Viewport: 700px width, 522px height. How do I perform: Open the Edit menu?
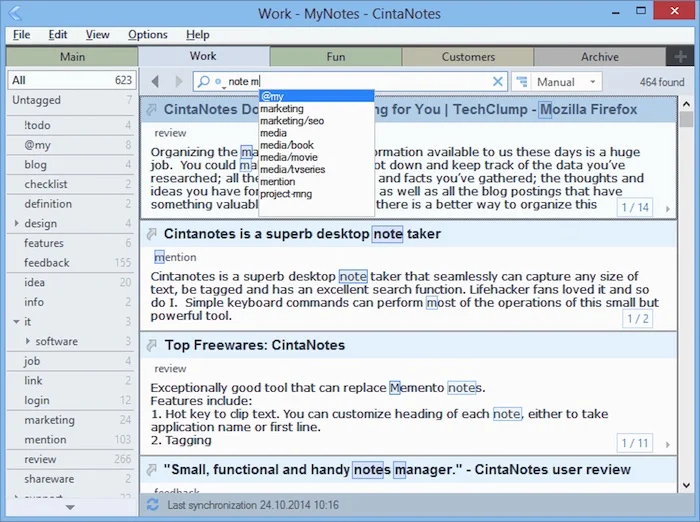(x=58, y=34)
